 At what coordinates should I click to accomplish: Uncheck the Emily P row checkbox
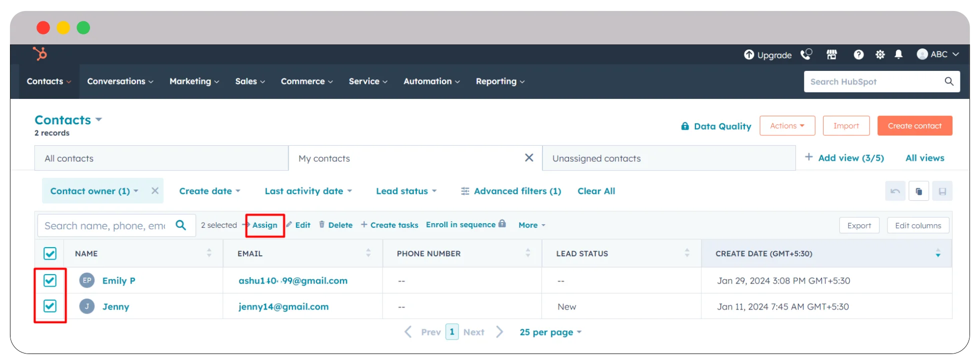pos(50,281)
